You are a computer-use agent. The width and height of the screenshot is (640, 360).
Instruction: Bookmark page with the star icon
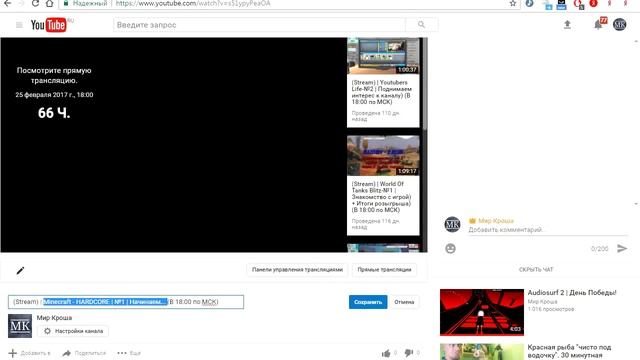click(513, 4)
